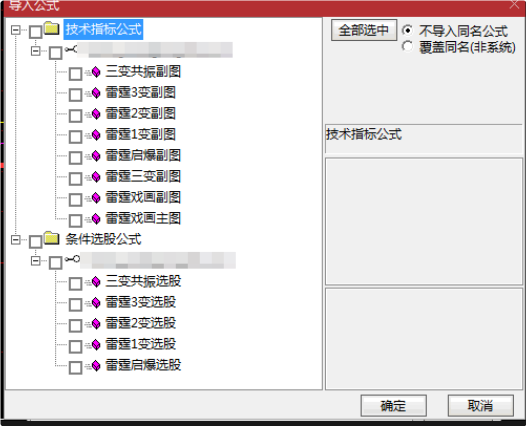
Task: Check the box for 雷霆3变副图
Action: pos(75,95)
